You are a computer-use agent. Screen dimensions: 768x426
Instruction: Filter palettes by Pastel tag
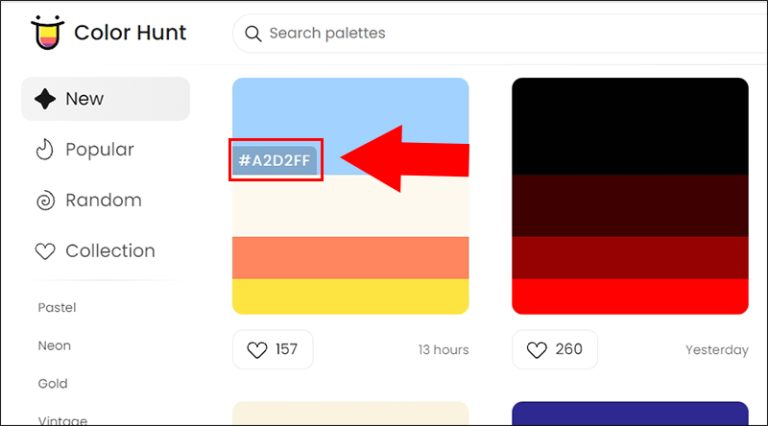(57, 308)
